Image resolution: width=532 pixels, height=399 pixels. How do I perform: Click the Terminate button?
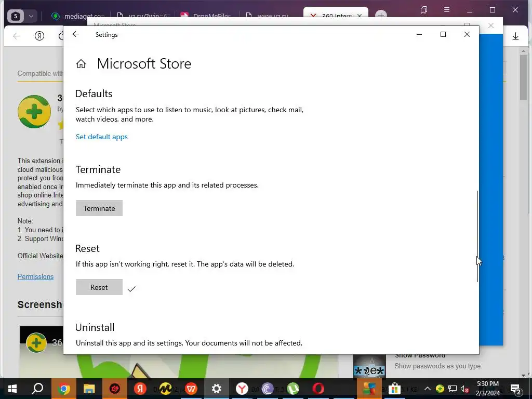pos(99,208)
